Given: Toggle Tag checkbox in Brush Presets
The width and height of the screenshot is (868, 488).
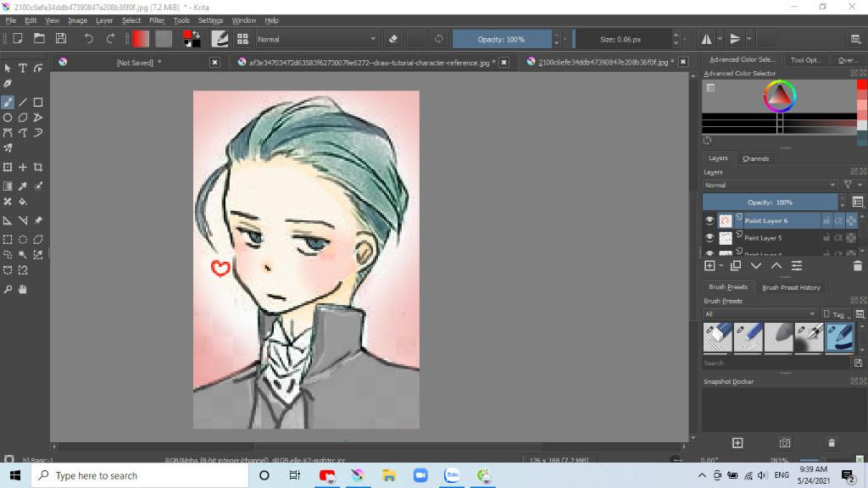Looking at the screenshot, I should [x=826, y=313].
